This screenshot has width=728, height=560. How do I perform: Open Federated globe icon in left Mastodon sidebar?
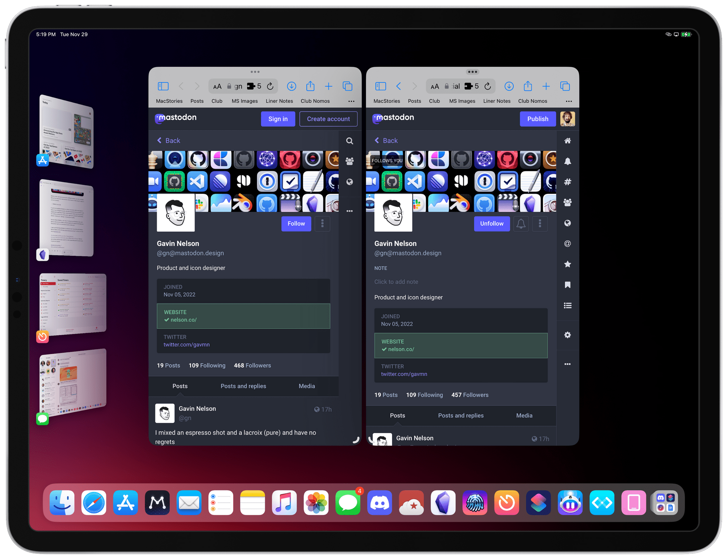350,182
